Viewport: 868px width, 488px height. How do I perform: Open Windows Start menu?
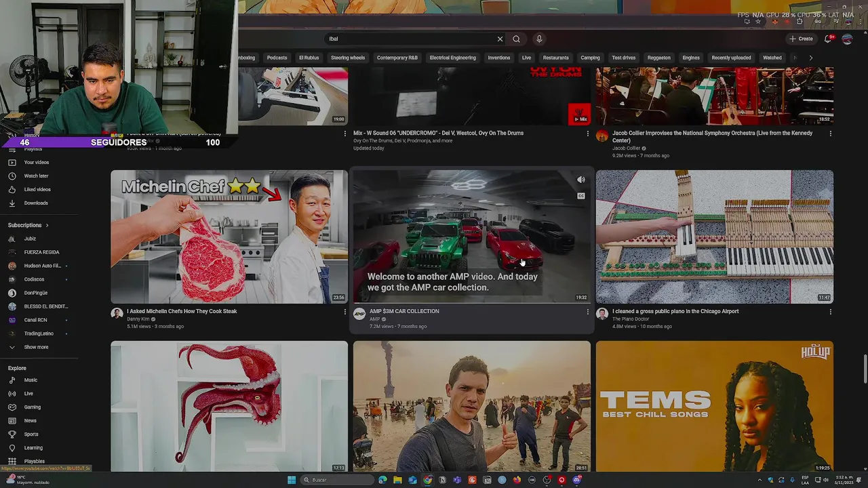[292, 480]
